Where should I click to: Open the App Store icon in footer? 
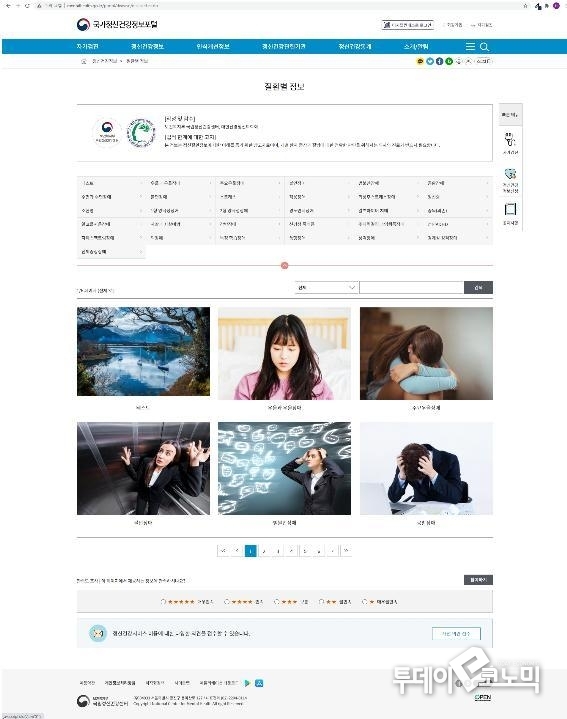259,683
